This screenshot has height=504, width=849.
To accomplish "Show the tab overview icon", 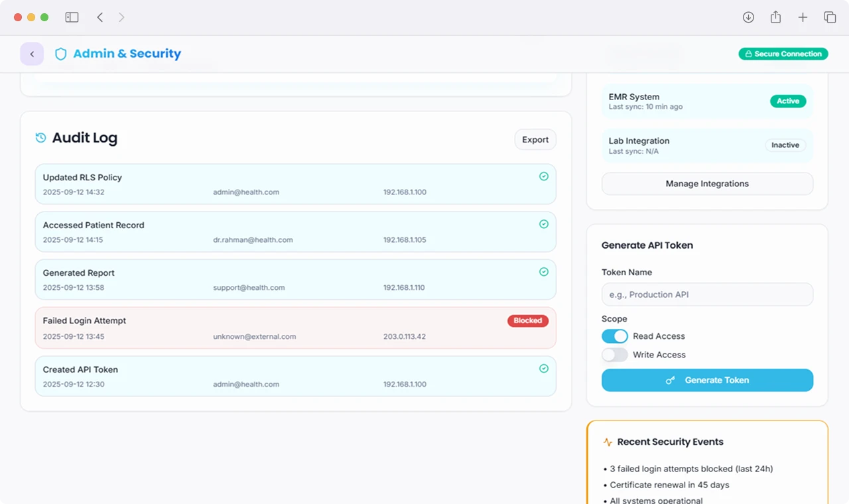I will coord(830,17).
